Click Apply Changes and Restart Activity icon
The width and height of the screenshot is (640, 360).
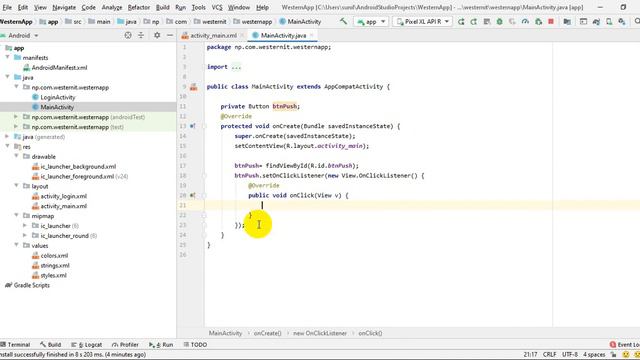tap(473, 22)
